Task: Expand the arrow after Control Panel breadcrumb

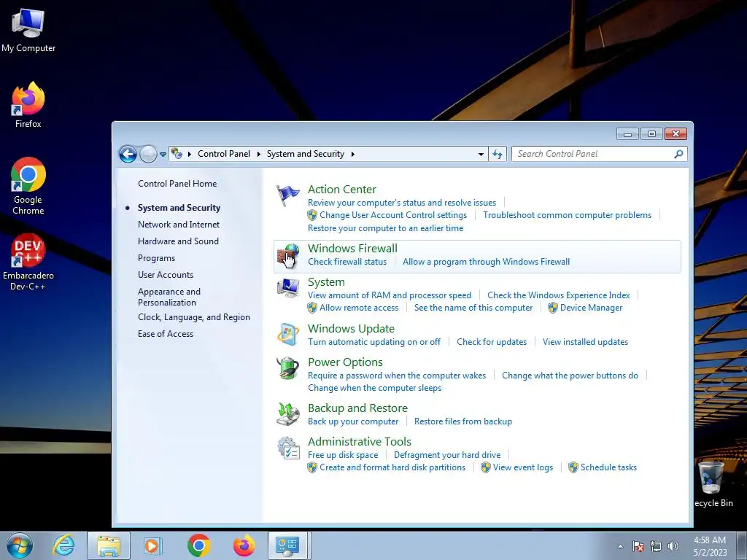Action: point(259,154)
